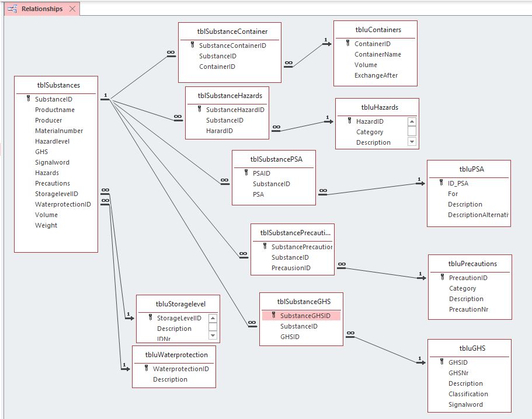The width and height of the screenshot is (532, 419).
Task: Select tblSubstanceContainer table title
Action: (x=232, y=32)
